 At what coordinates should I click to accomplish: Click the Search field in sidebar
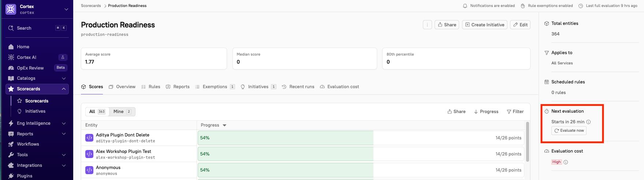(x=37, y=28)
